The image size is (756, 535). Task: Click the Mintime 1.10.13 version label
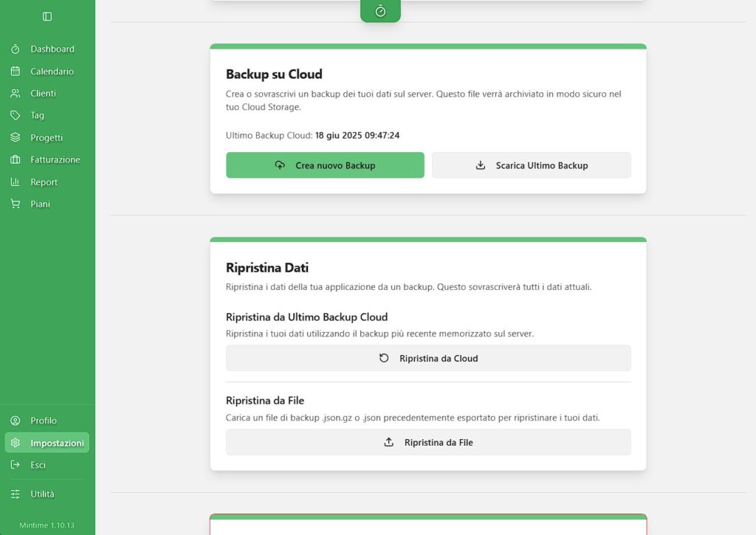point(47,525)
